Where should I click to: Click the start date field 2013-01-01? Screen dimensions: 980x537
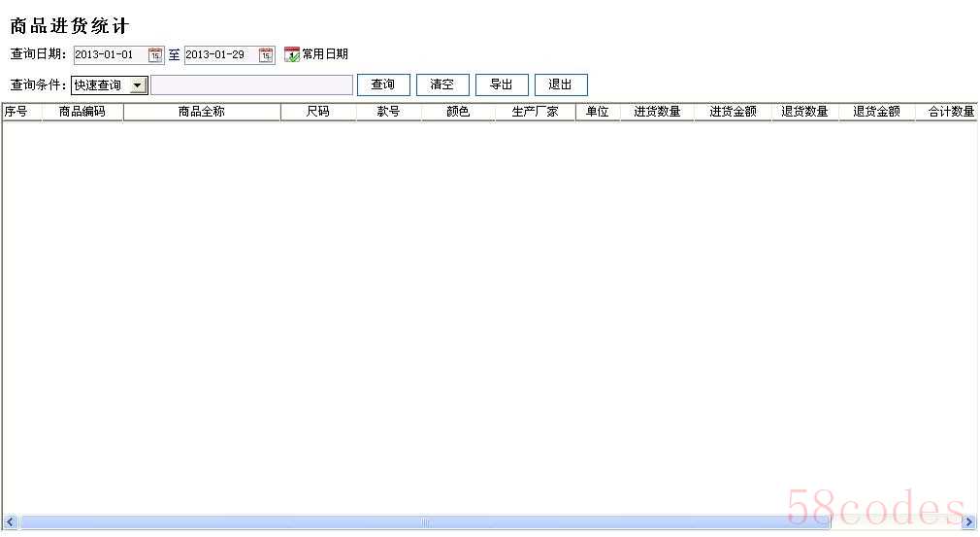point(109,55)
